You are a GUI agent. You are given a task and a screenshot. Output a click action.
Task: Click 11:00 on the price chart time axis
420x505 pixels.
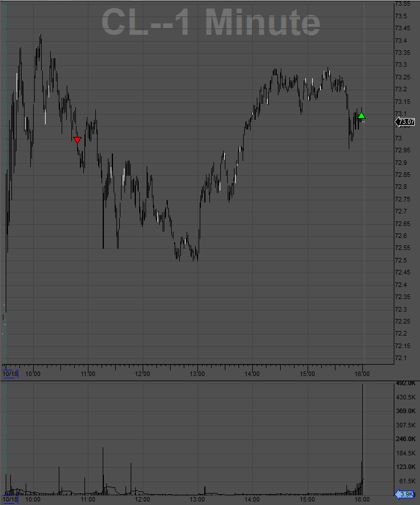(88, 374)
